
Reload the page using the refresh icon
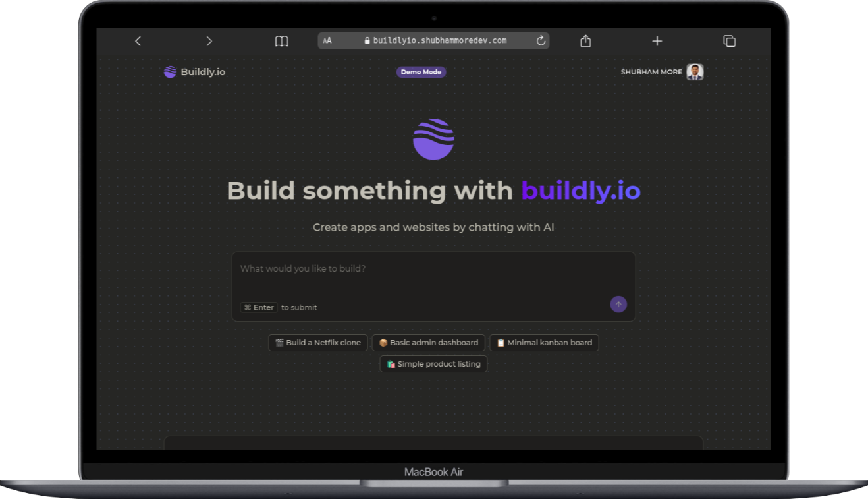point(541,40)
